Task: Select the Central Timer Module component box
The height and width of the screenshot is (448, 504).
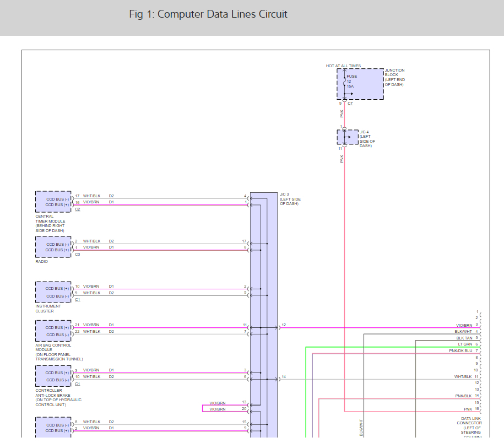Action: pyautogui.click(x=53, y=202)
